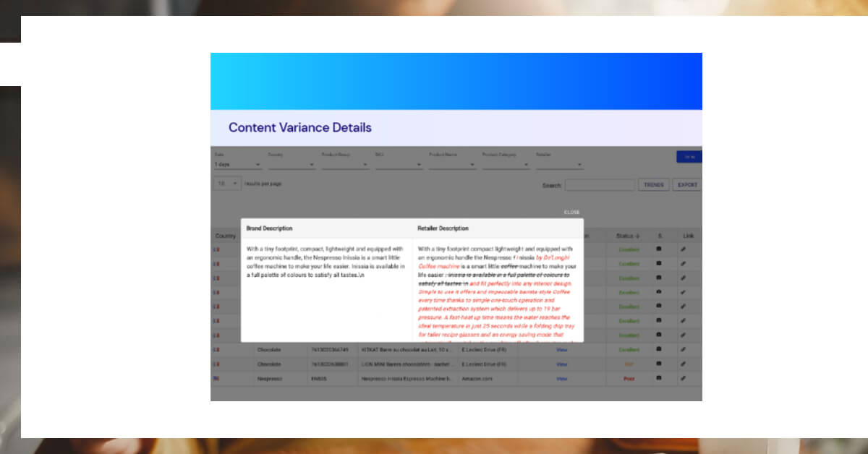Screen dimensions: 868x454
Task: Click the Link column header
Action: coord(687,236)
